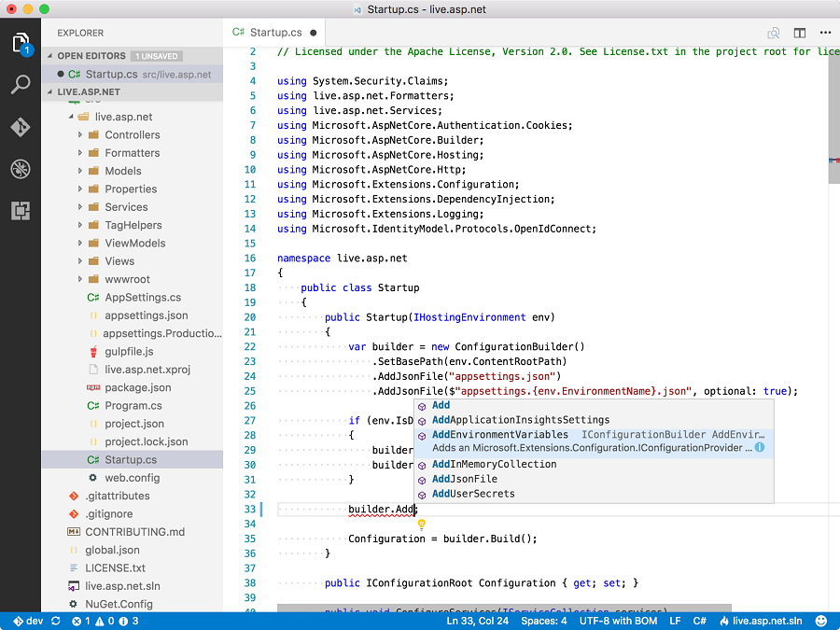
Task: Click the feedback smiley in the status bar
Action: pos(820,620)
